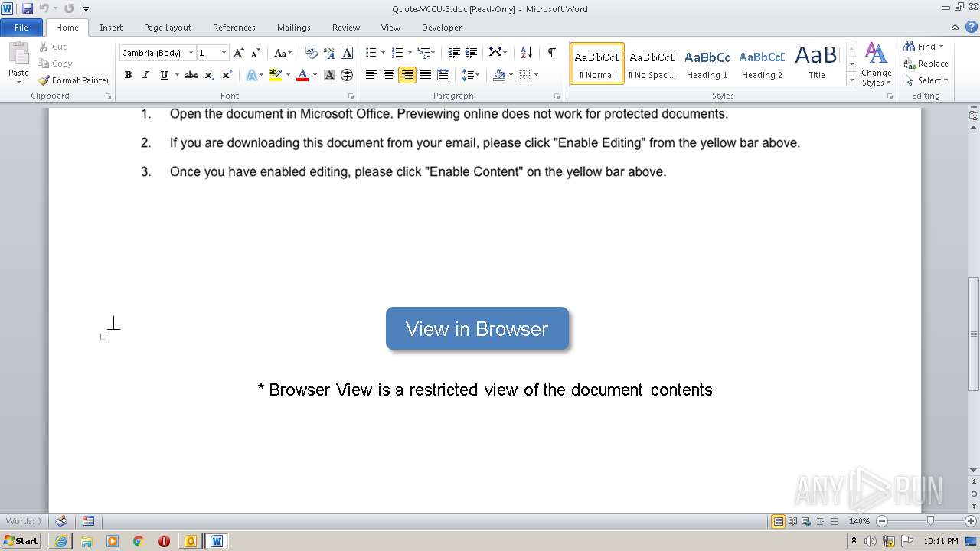Click the Decrease Indent icon
The height and width of the screenshot is (551, 980).
point(454,53)
